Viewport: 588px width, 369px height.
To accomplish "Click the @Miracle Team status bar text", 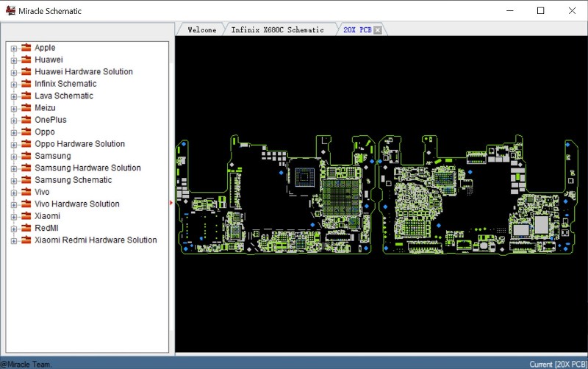I will pyautogui.click(x=26, y=364).
